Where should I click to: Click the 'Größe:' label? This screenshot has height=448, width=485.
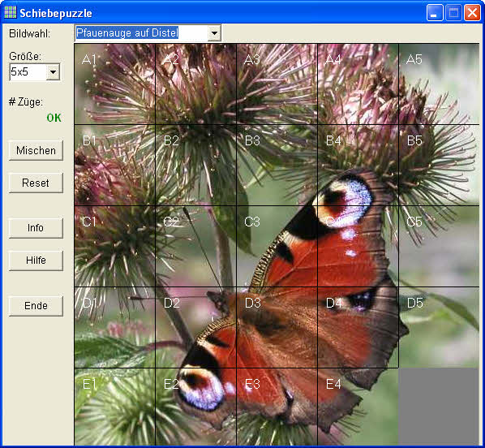[x=25, y=56]
